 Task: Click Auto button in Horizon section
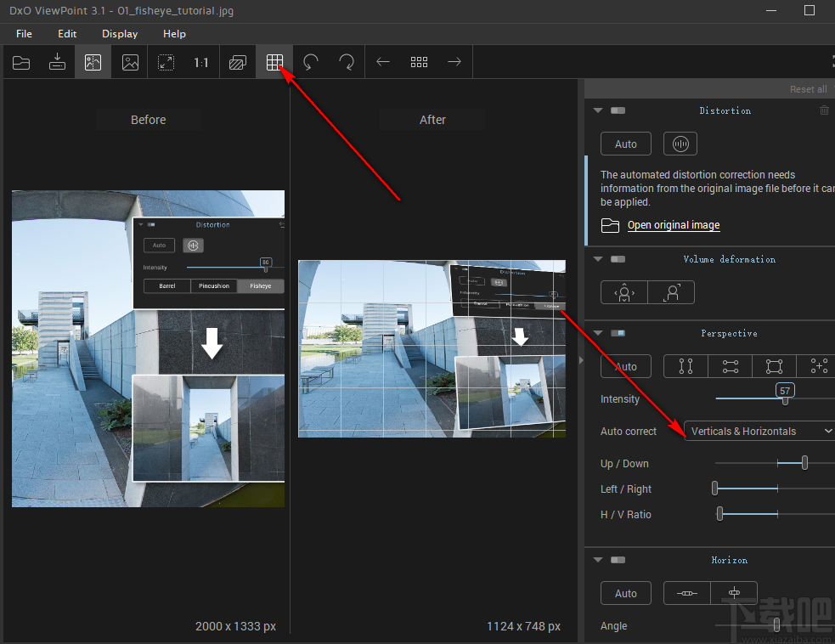coord(626,593)
